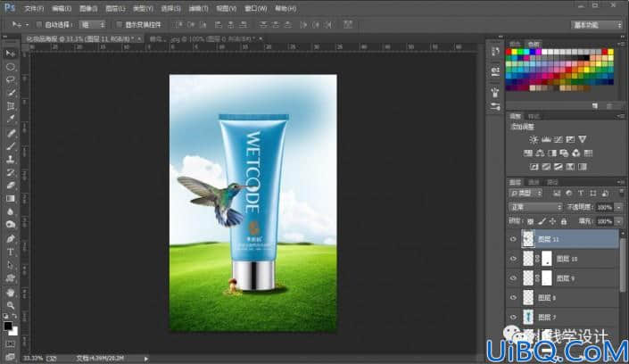Open the 文件(F) menu
This screenshot has width=629, height=364.
pos(34,8)
